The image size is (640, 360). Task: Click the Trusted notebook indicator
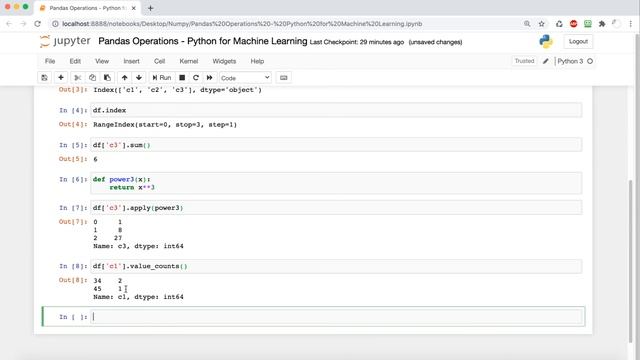[x=524, y=61]
